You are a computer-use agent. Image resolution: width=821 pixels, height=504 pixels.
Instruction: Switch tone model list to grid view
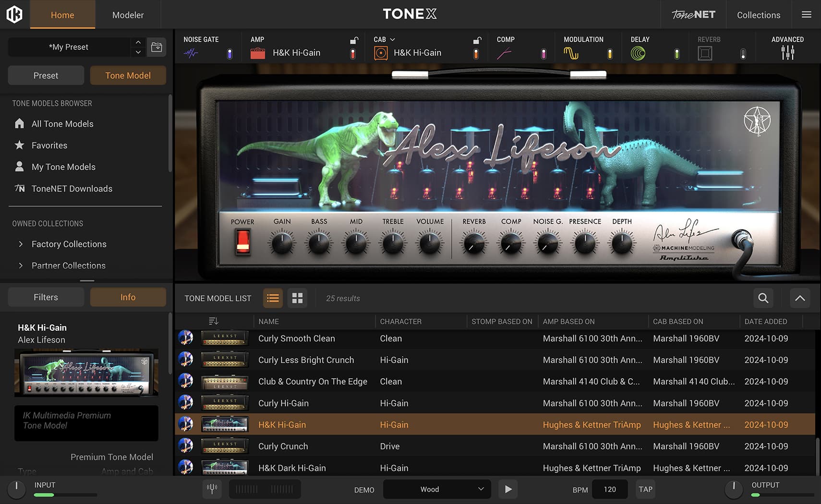pos(297,298)
